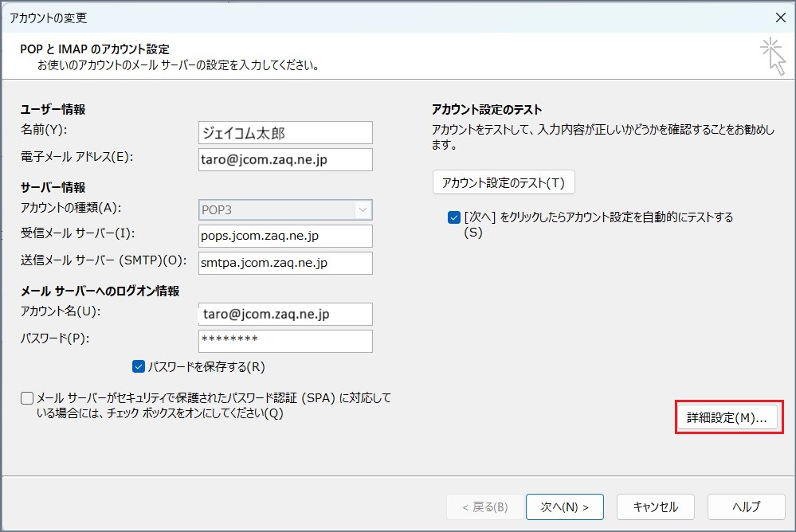The width and height of the screenshot is (796, 532).
Task: Click the cursor sparkle icon in header
Action: pyautogui.click(x=772, y=56)
